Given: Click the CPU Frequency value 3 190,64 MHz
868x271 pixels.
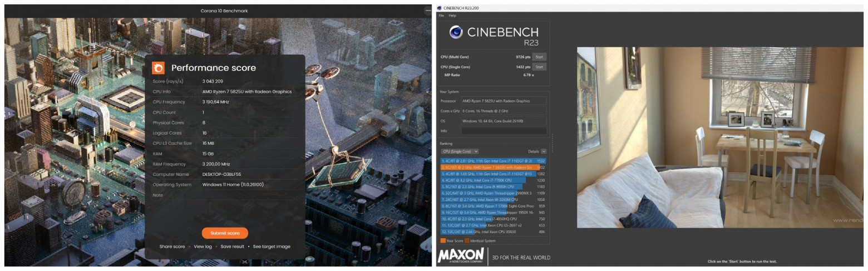Looking at the screenshot, I should click(x=215, y=102).
